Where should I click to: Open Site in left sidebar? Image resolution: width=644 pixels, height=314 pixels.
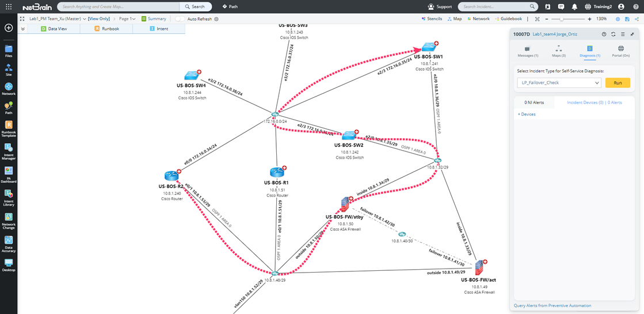(9, 70)
